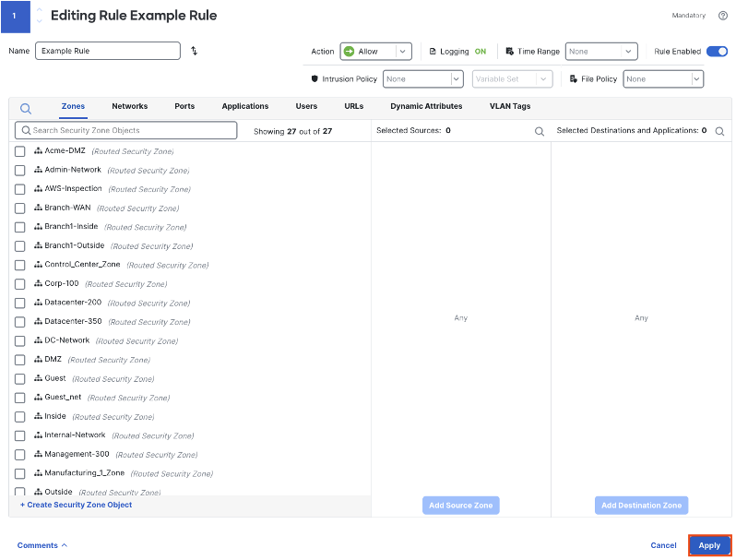Open the Intrusion Policy dropdown
Image resolution: width=736 pixels, height=560 pixels.
423,78
